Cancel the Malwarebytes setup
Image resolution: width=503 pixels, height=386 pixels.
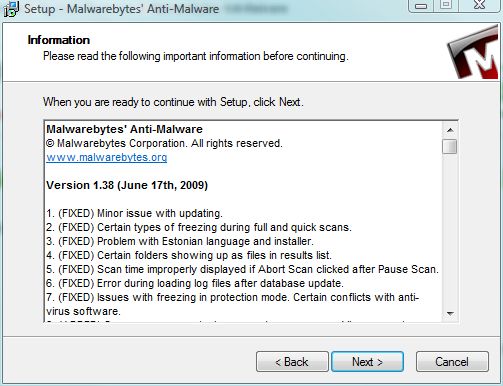(452, 362)
